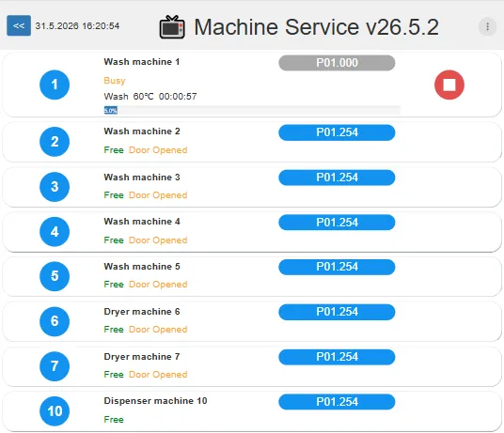This screenshot has height=433, width=504.
Task: Click 'Door Opened' status on Dryer machine 6
Action: (x=158, y=330)
